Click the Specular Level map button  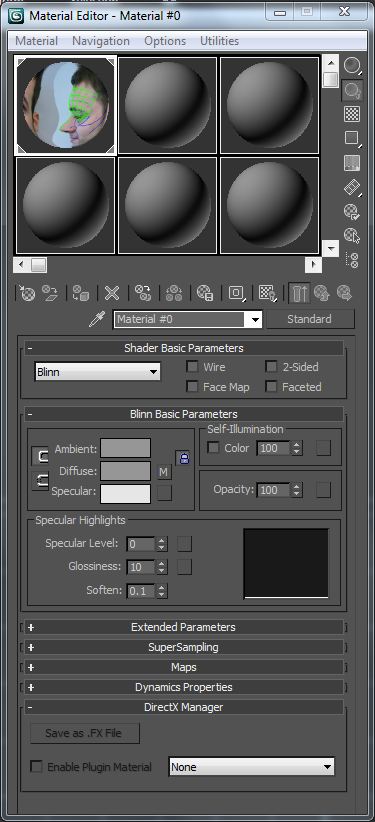coord(185,544)
